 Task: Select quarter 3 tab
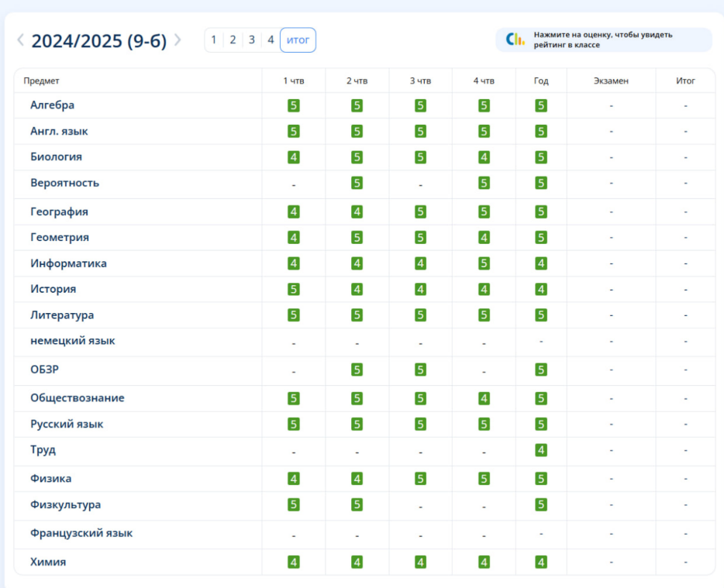[x=252, y=40]
